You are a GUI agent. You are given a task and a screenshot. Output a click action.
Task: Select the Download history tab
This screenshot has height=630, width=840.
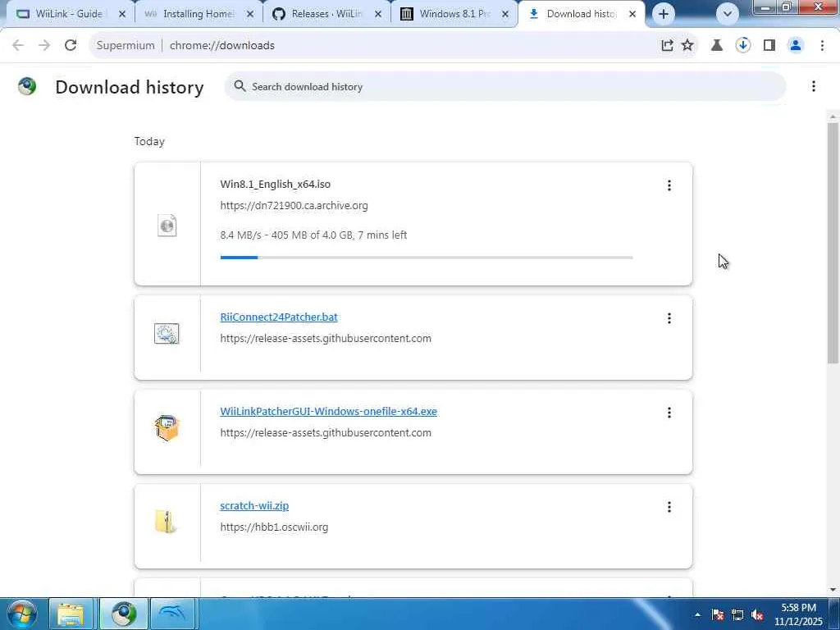point(582,14)
